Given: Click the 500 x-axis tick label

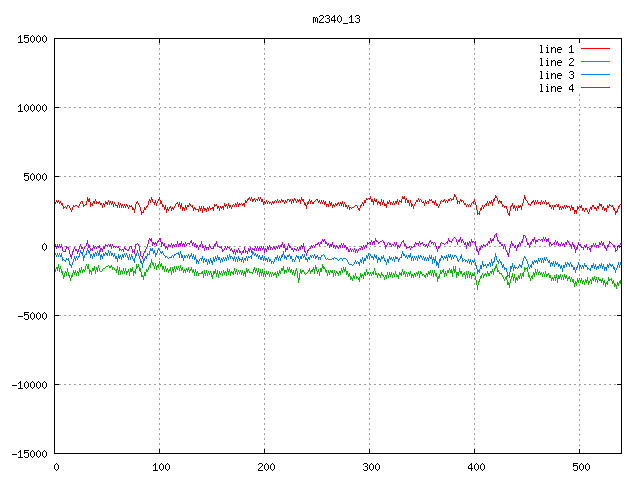Looking at the screenshot, I should click(x=580, y=467).
